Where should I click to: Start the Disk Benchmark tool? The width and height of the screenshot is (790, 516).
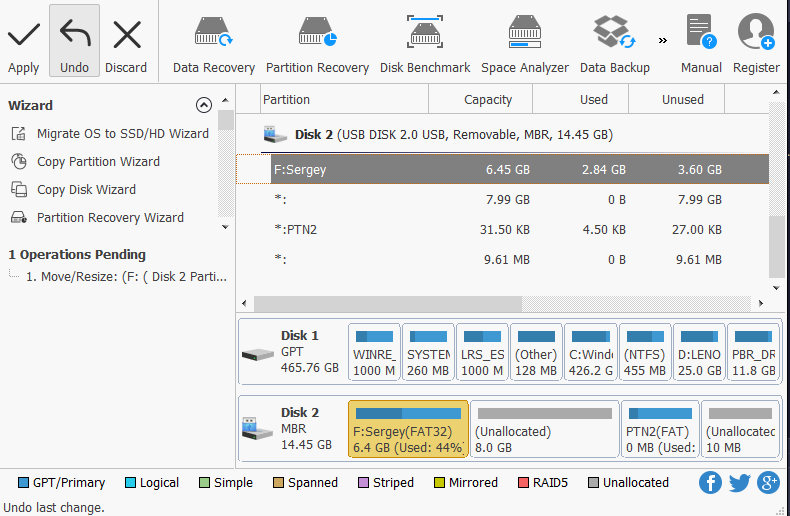[x=425, y=45]
